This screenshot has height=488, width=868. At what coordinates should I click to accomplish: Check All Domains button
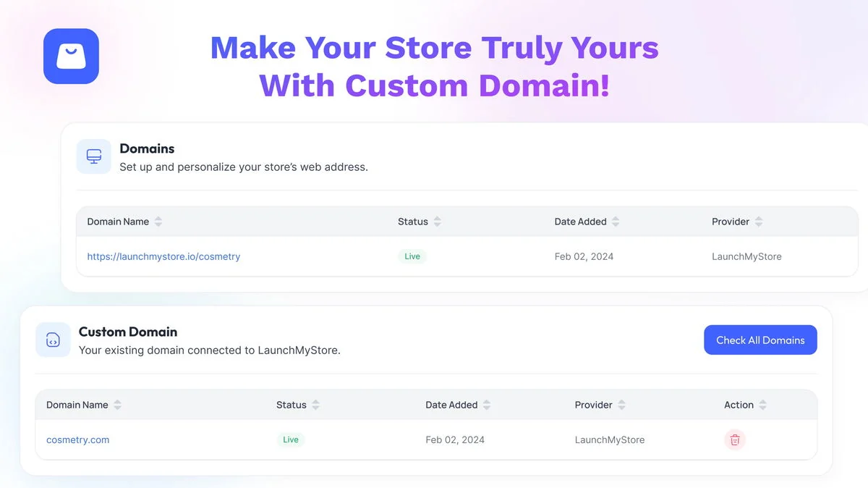click(x=760, y=340)
